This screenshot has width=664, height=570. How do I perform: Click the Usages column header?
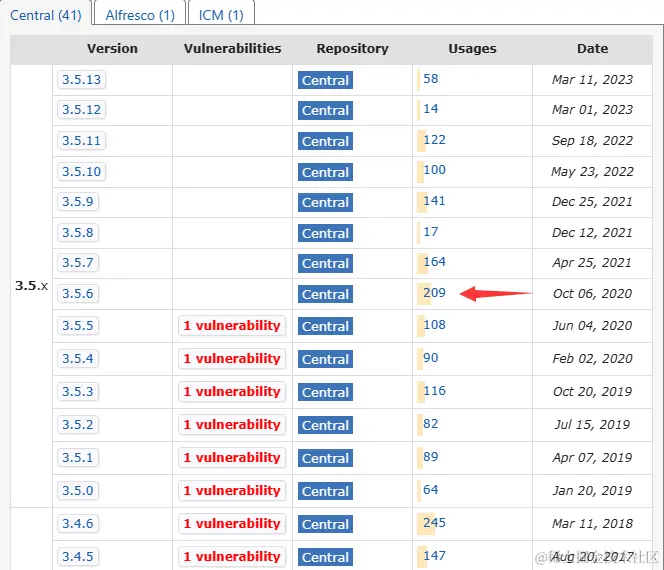tap(472, 49)
